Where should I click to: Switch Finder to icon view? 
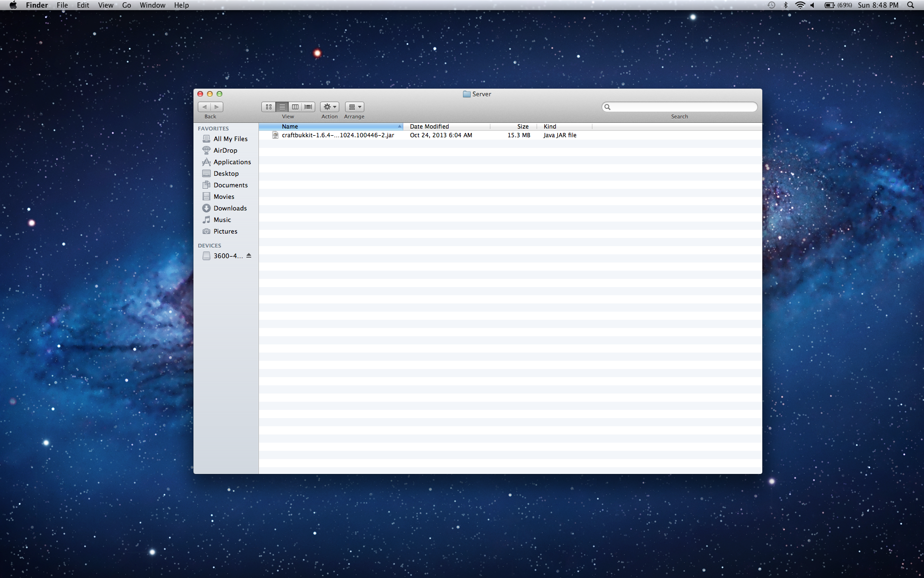(x=269, y=107)
